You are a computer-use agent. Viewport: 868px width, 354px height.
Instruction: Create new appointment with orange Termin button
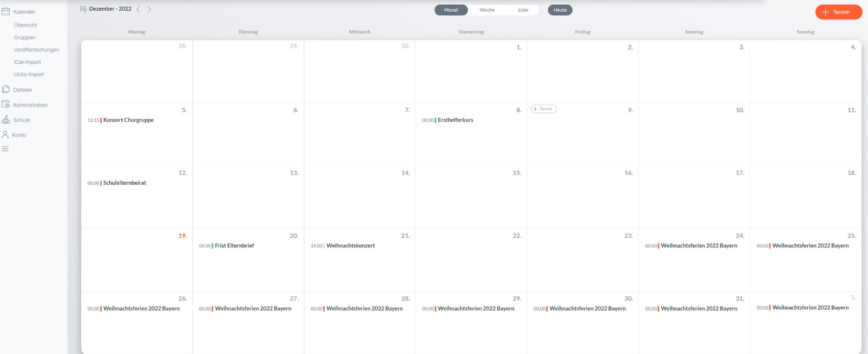(838, 12)
